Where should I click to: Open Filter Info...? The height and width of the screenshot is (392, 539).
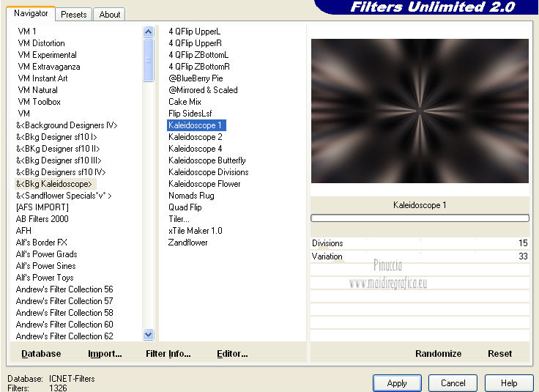click(x=168, y=353)
